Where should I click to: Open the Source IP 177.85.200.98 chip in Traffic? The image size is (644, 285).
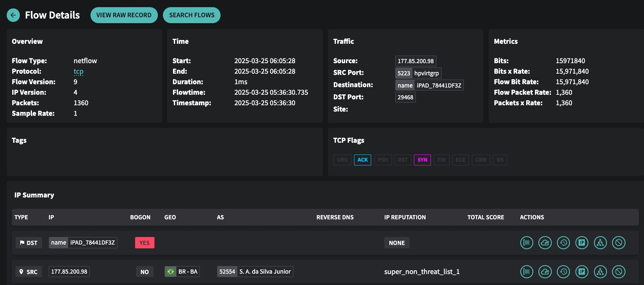point(415,61)
